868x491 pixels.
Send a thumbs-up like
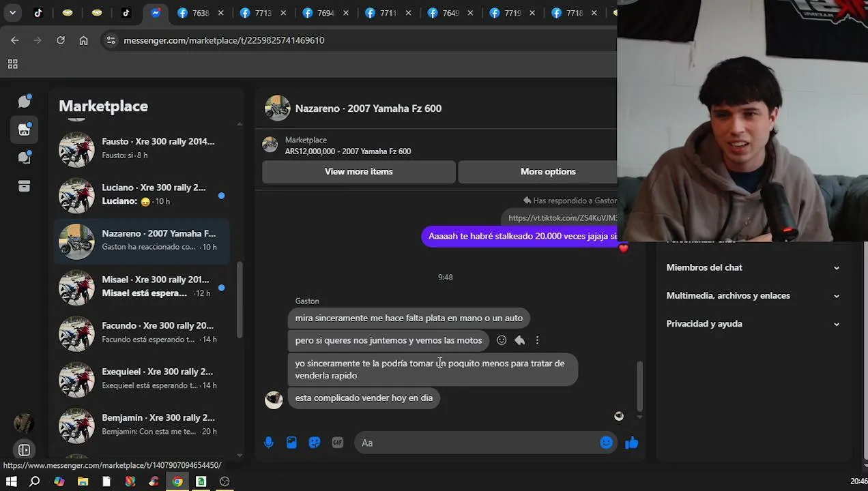point(631,443)
